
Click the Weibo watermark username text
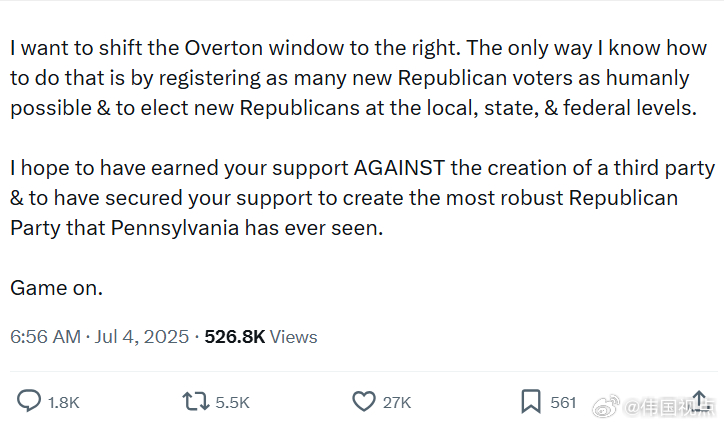[x=670, y=407]
